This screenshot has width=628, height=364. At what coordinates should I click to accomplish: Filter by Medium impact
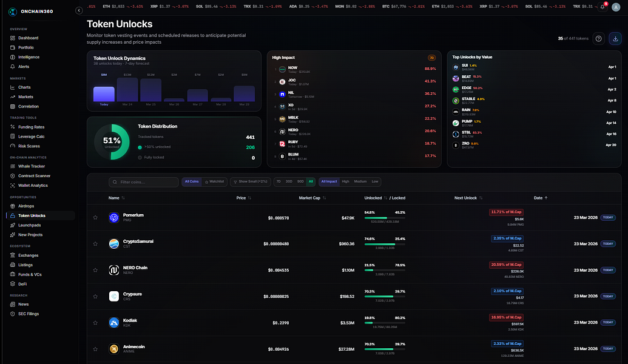tap(360, 182)
